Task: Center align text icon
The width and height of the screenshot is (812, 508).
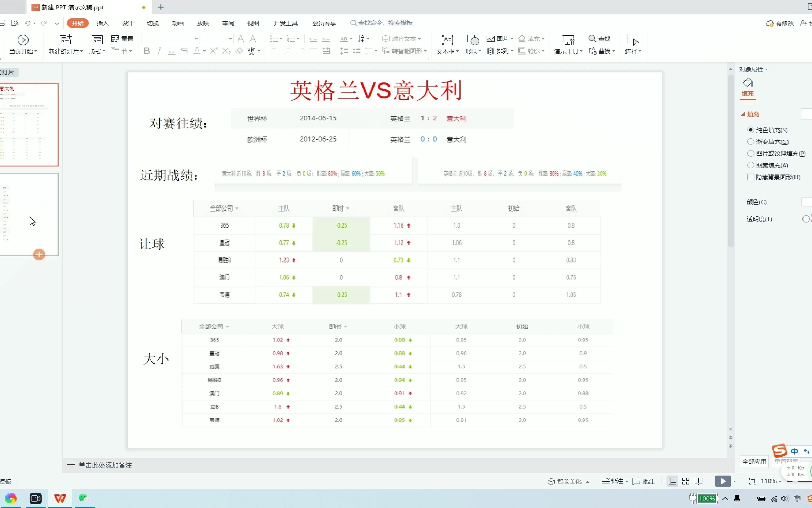Action: [288, 51]
